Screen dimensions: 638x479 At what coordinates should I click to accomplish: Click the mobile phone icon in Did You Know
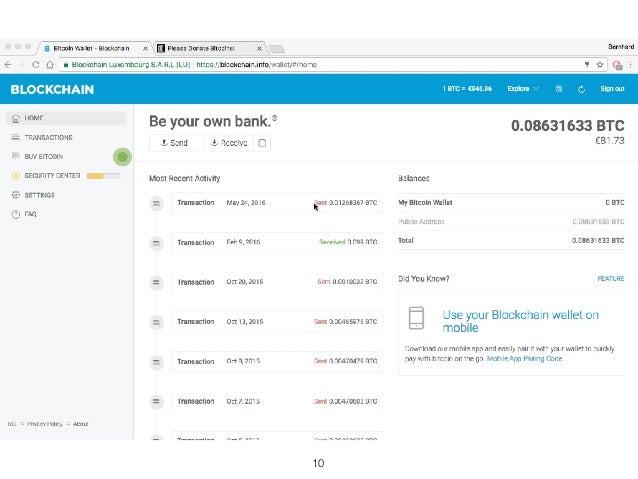pos(416,318)
